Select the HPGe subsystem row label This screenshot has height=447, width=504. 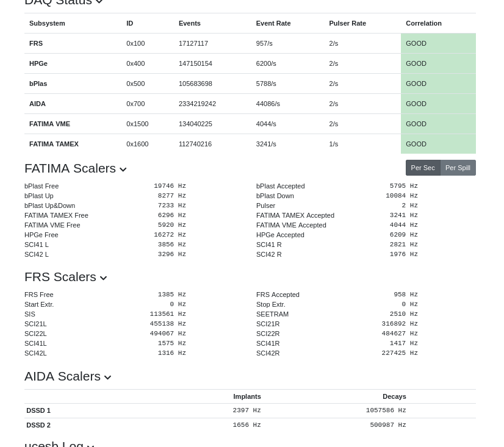[x=38, y=63]
